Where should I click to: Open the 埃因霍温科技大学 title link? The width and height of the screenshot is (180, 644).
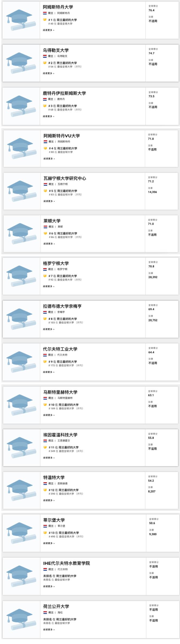coord(60,435)
